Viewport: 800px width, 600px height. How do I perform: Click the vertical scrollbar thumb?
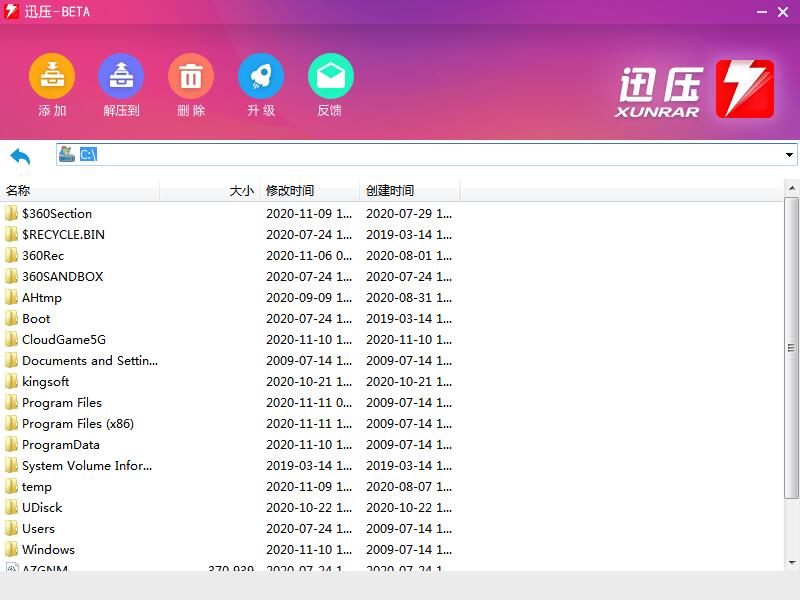click(x=791, y=348)
